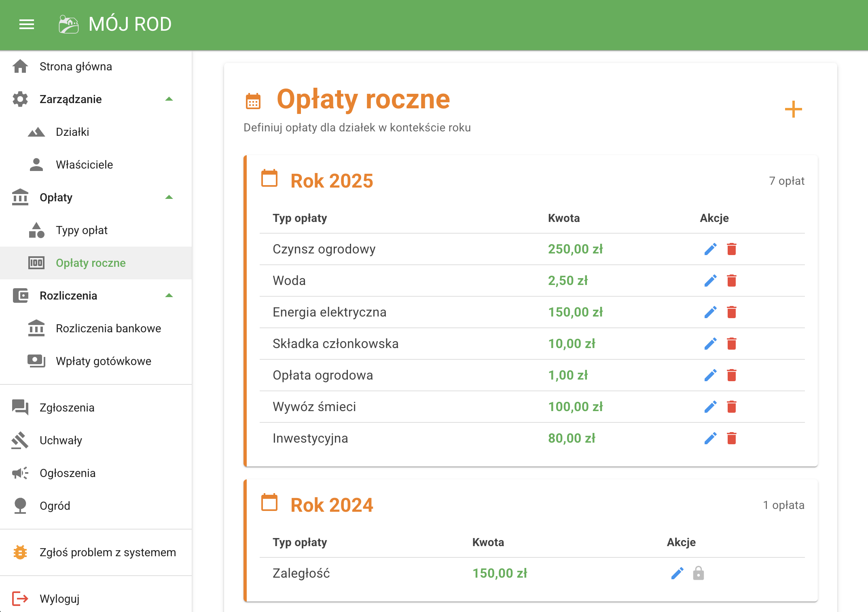Edit the Energia elektryczna fee

pyautogui.click(x=710, y=312)
